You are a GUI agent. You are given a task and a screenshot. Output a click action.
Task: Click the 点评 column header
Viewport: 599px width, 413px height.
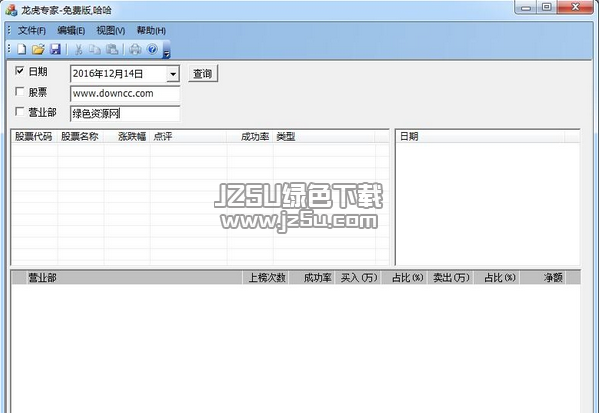tap(188, 137)
